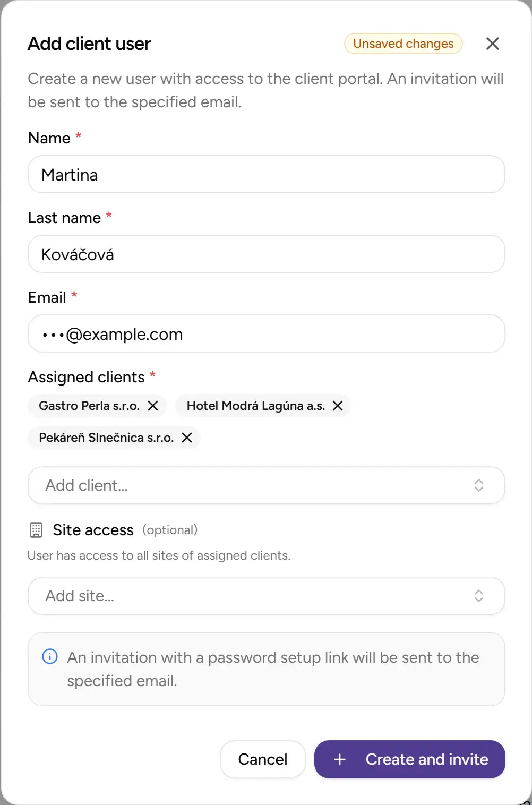
Task: Remove the Hotel Modrá Lagúna a.s. chip
Action: [338, 406]
